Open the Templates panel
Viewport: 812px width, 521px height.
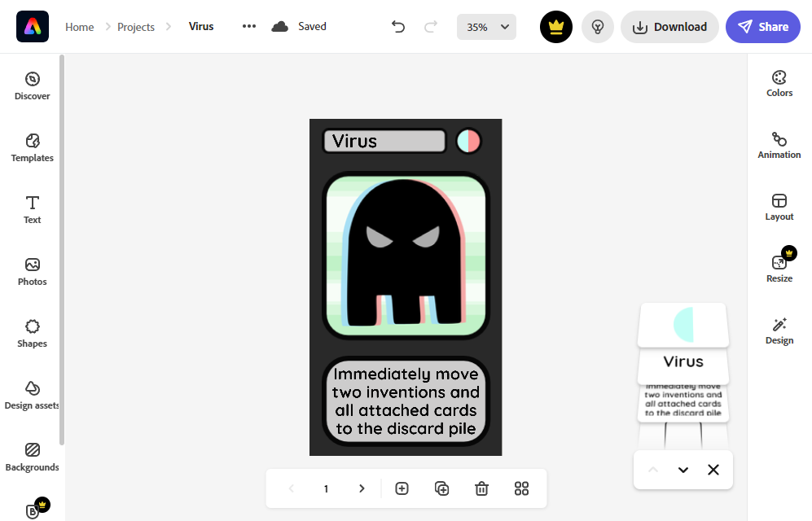click(x=32, y=148)
